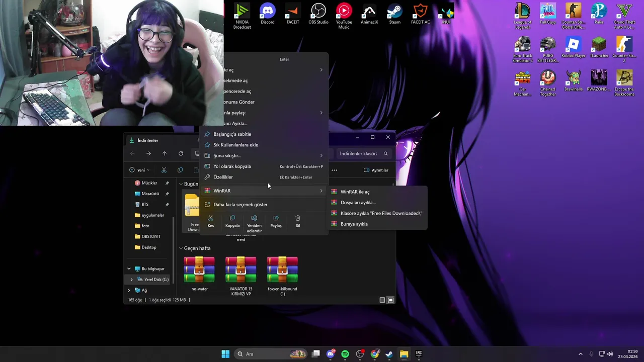Image resolution: width=644 pixels, height=362 pixels.
Task: Choose Daha fazla seçenek göster
Action: click(264, 205)
